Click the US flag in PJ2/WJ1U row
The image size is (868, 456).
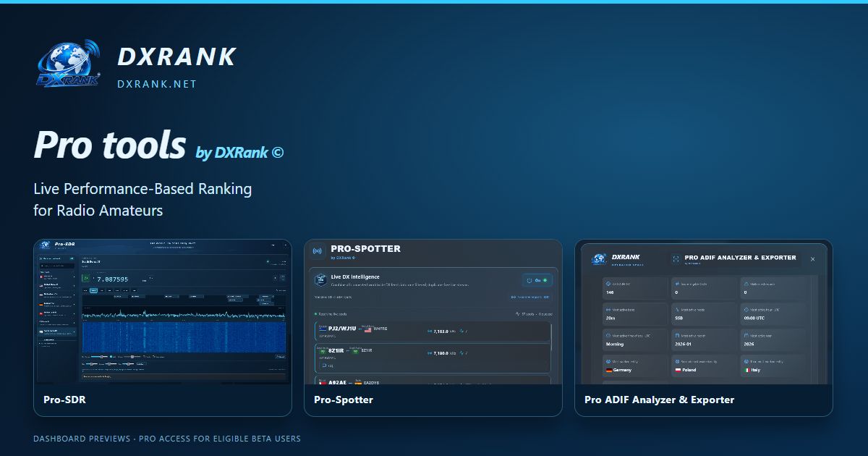pos(368,329)
